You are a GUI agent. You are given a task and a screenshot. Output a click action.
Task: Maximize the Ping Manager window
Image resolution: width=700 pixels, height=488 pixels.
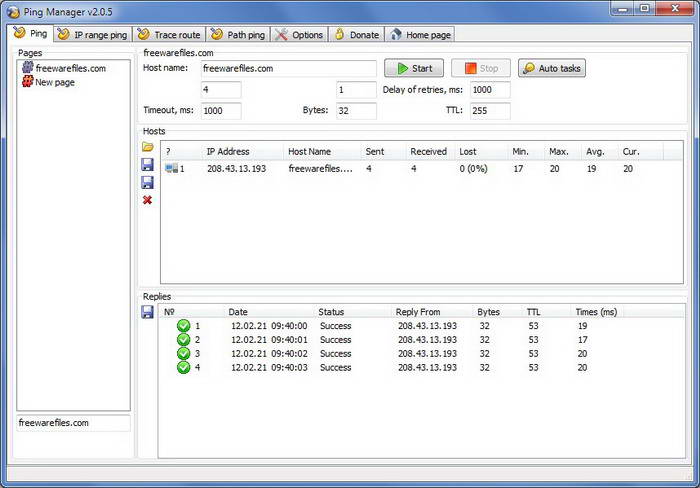(644, 8)
